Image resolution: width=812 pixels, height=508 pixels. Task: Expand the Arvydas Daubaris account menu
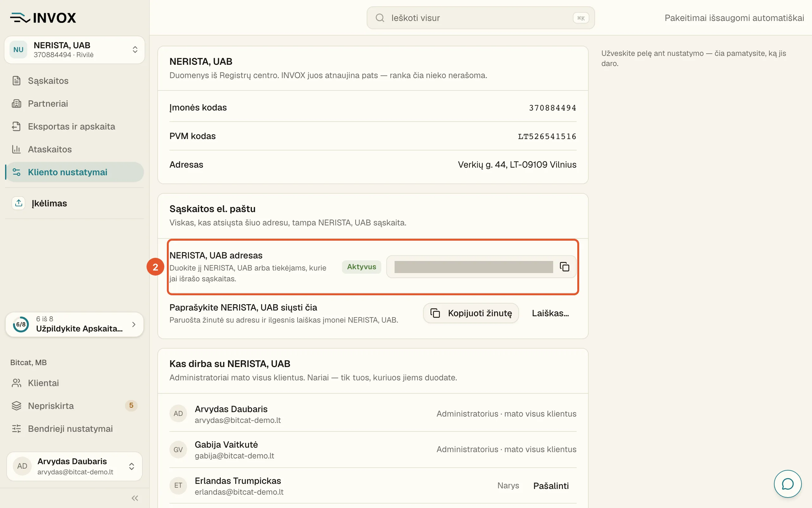[75, 466]
